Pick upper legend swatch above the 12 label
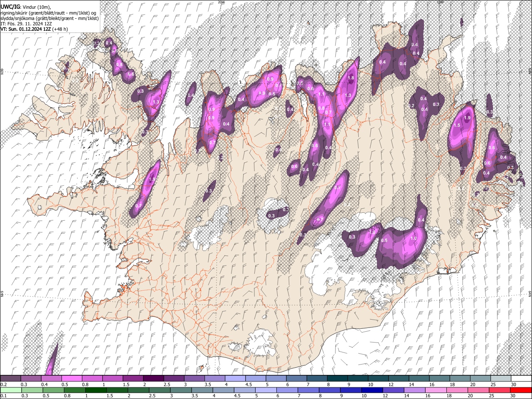Screen dimensions: 532x399 click(x=399, y=378)
